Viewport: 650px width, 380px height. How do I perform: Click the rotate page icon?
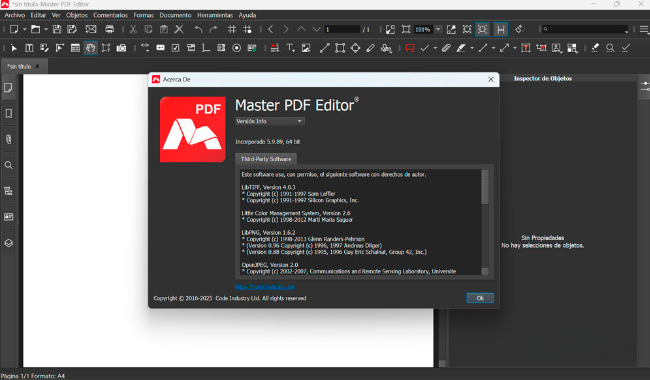(x=519, y=29)
